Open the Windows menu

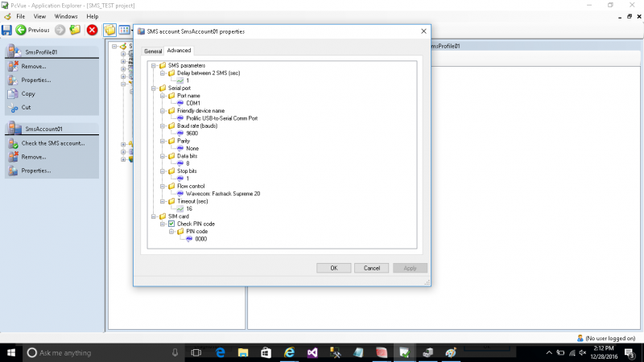click(66, 16)
